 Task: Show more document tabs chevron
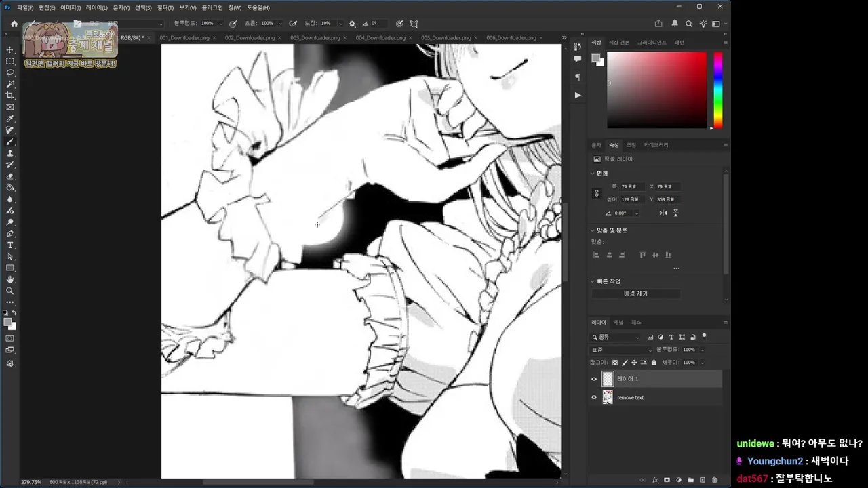click(x=564, y=37)
